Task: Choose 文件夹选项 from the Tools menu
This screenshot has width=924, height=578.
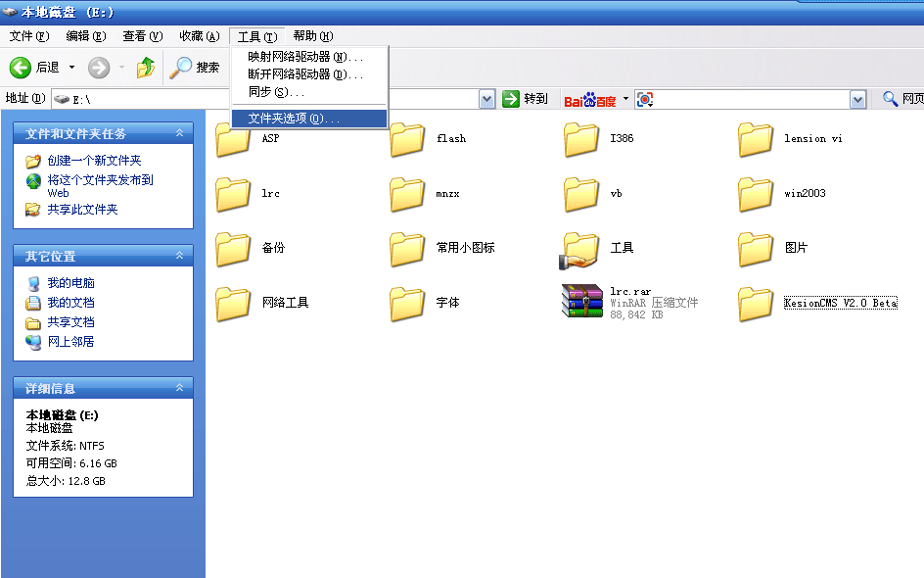Action: [294, 119]
